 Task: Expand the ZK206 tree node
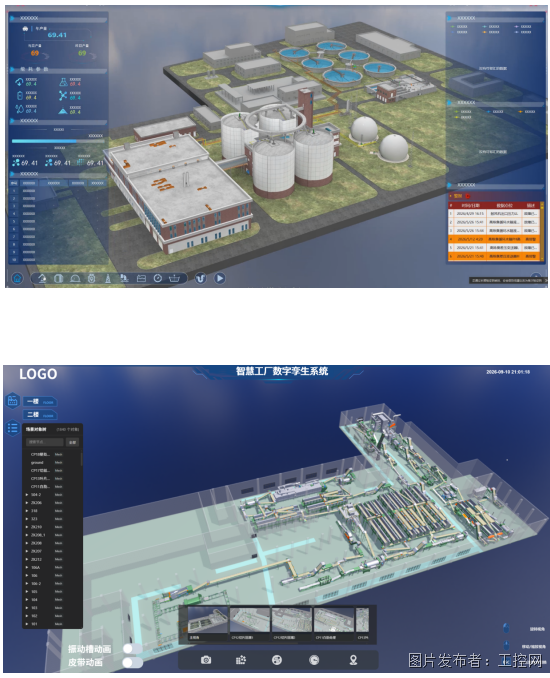click(x=27, y=503)
